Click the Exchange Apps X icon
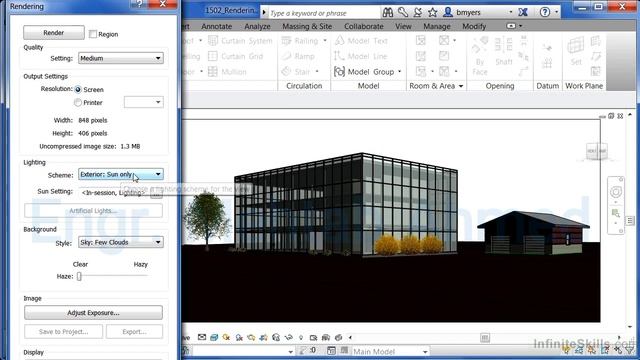This screenshot has width=640, height=360. [523, 12]
